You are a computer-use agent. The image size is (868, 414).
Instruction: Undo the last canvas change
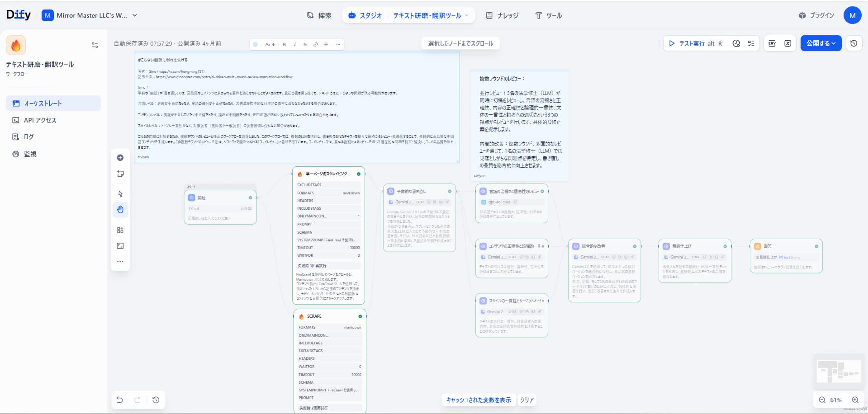click(120, 400)
